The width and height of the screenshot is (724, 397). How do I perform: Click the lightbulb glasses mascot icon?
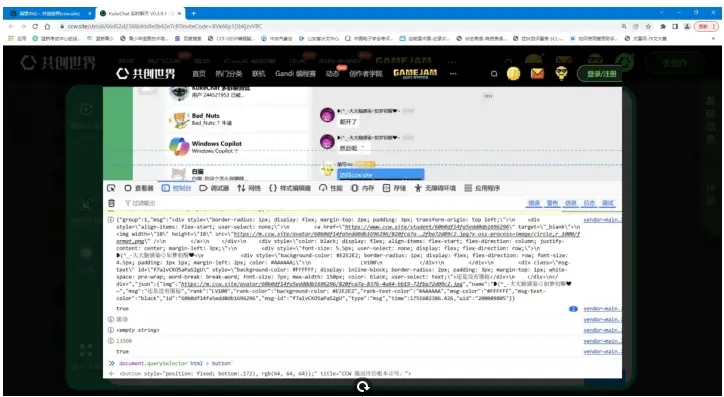point(561,73)
